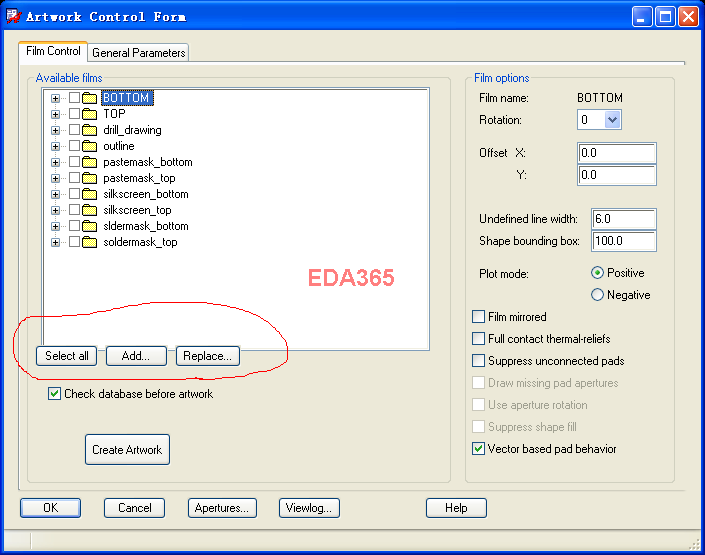
Task: Expand the sldermask_bottom tree node
Action: pos(55,226)
